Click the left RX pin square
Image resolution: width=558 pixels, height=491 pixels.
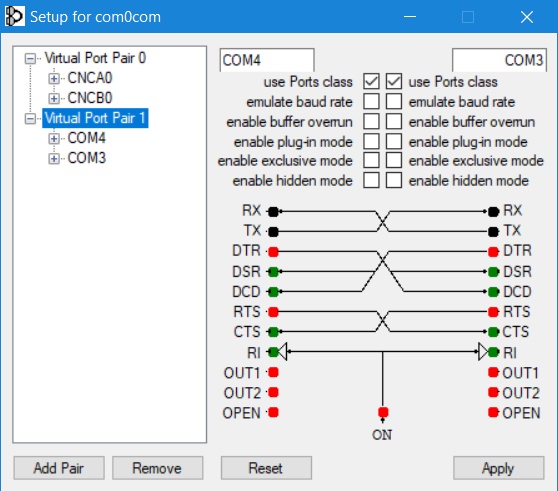click(x=273, y=211)
